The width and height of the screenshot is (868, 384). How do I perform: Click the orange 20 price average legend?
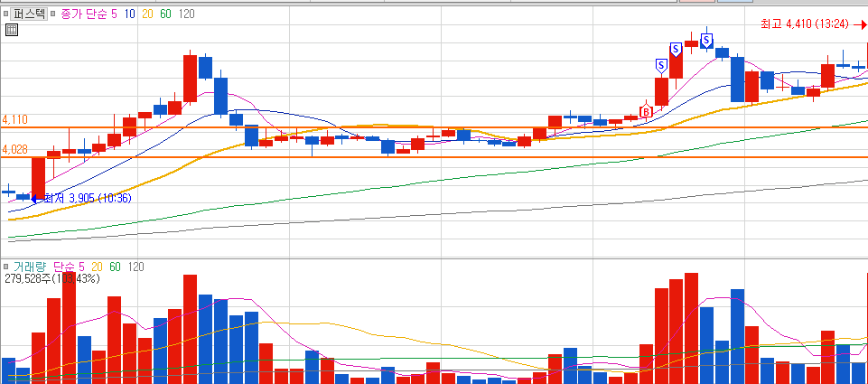tap(148, 14)
